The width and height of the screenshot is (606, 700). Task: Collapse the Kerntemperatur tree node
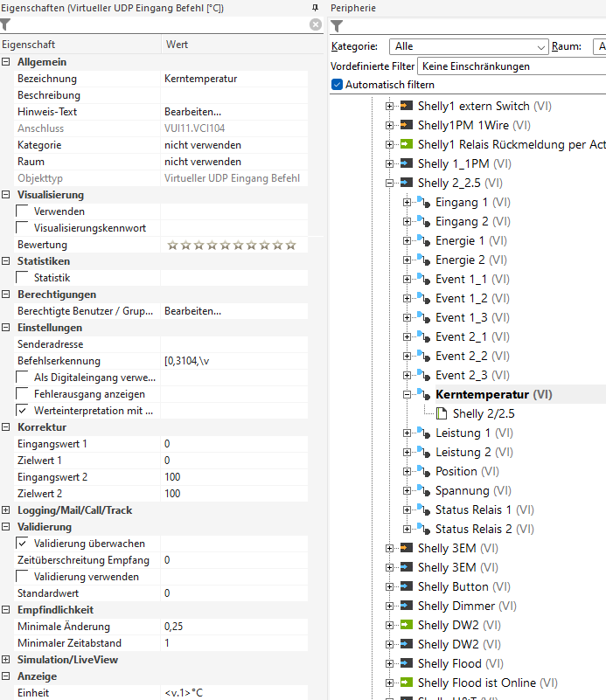point(407,394)
